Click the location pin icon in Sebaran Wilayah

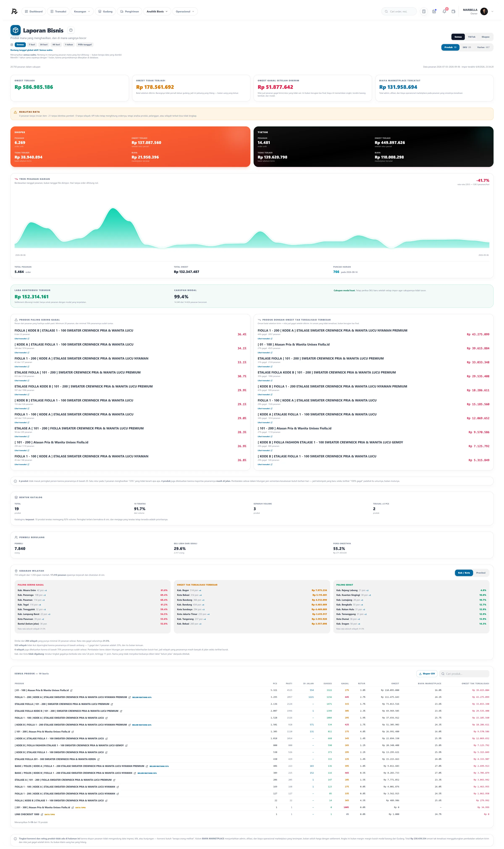point(16,571)
